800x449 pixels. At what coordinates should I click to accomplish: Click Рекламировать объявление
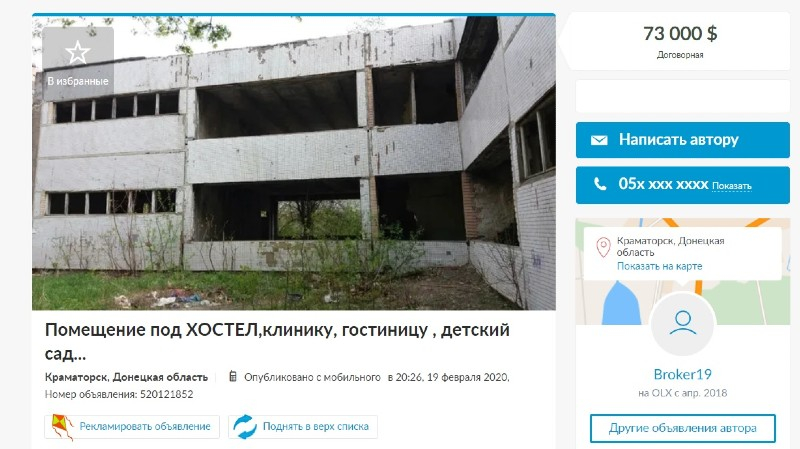[145, 427]
